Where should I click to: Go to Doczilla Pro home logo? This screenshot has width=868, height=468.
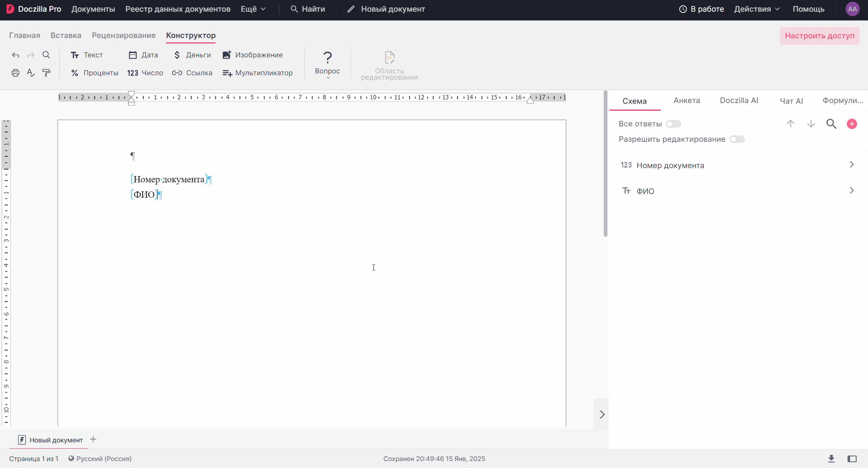click(x=34, y=9)
